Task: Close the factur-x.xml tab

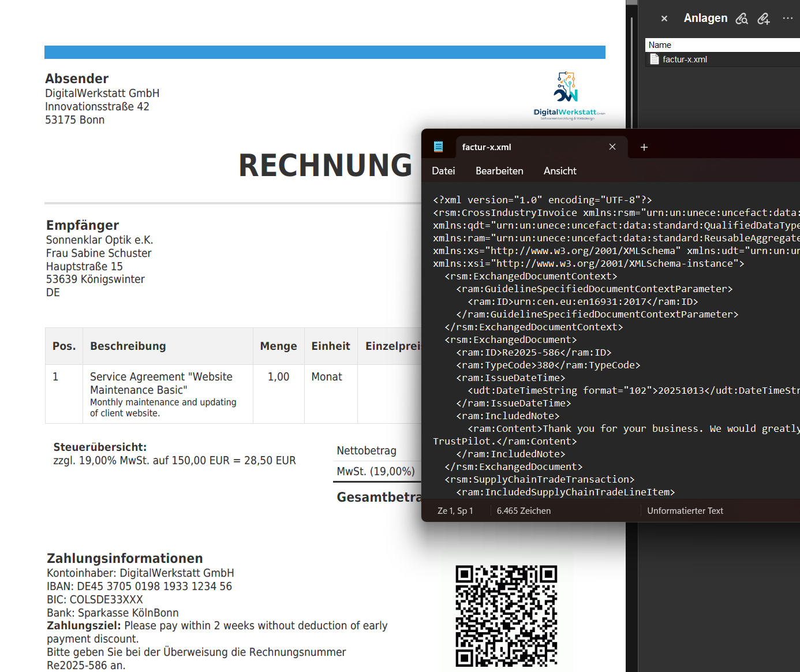Action: point(612,147)
